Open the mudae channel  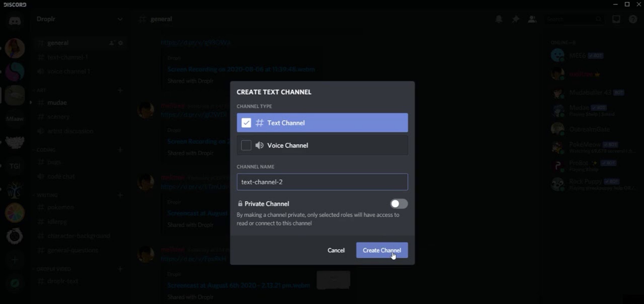[79, 103]
